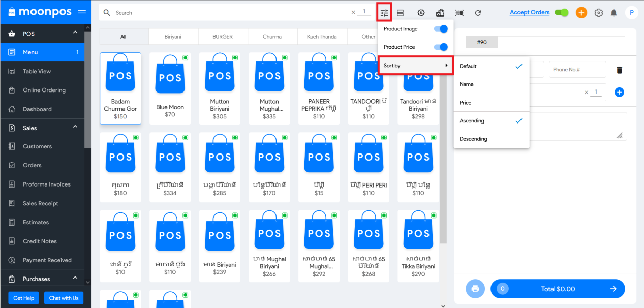Select the Blue Moon product tile
Screen dimensions: 644x308
click(170, 88)
